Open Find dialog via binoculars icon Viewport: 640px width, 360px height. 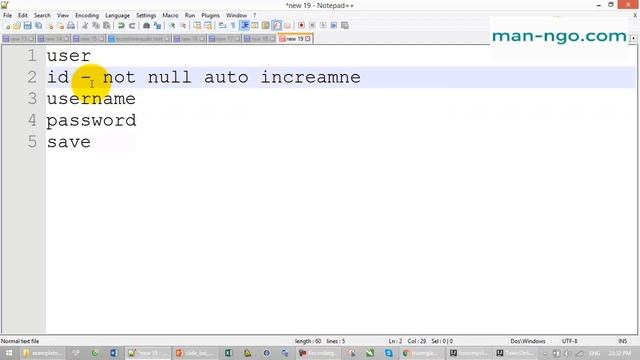tap(146, 26)
